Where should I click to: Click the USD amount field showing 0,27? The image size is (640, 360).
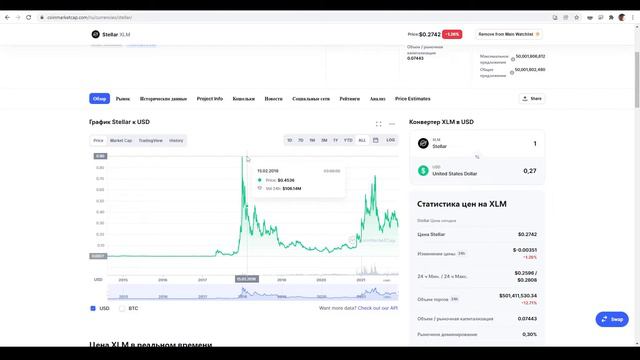pos(530,171)
